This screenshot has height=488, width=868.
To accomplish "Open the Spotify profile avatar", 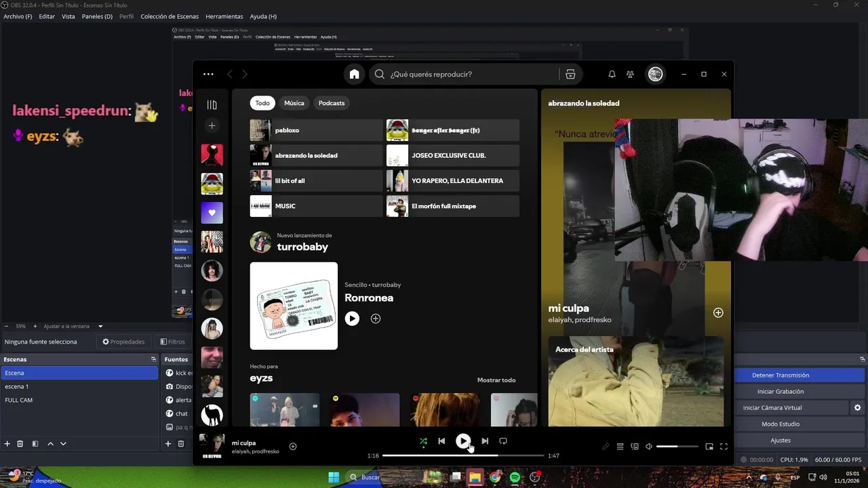I will pyautogui.click(x=655, y=75).
